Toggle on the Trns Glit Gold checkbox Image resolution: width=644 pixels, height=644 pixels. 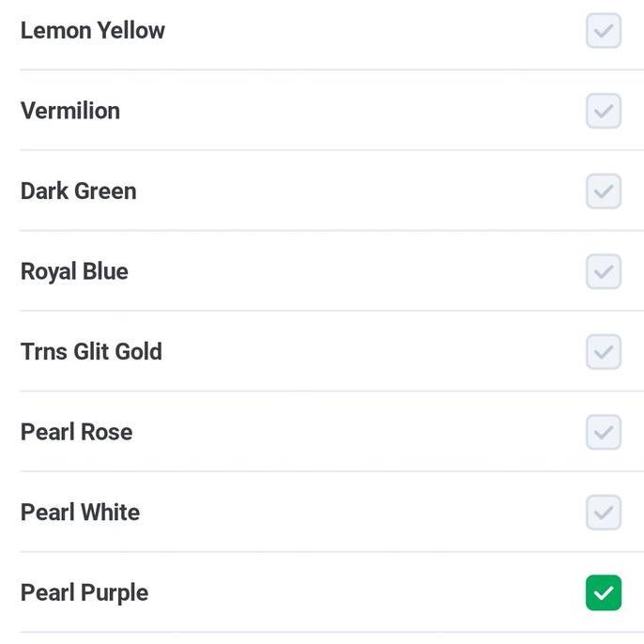604,352
